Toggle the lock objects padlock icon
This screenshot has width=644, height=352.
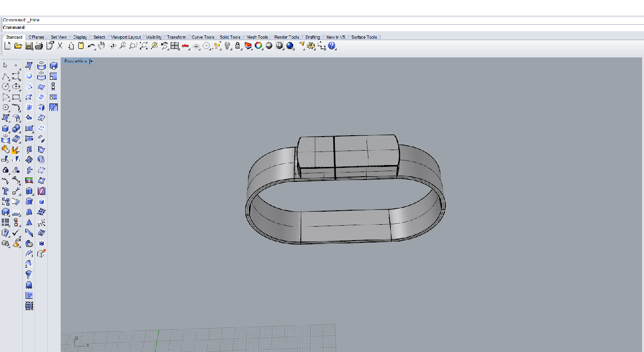tap(237, 46)
